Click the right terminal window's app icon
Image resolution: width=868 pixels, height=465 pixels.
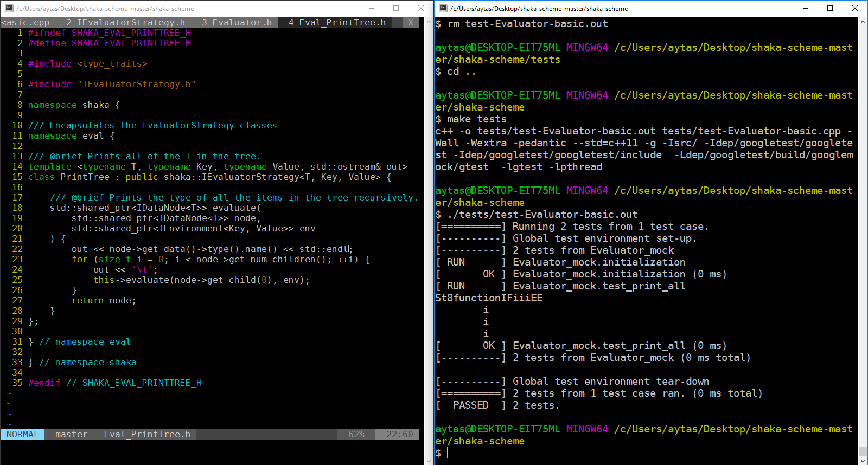(x=443, y=9)
